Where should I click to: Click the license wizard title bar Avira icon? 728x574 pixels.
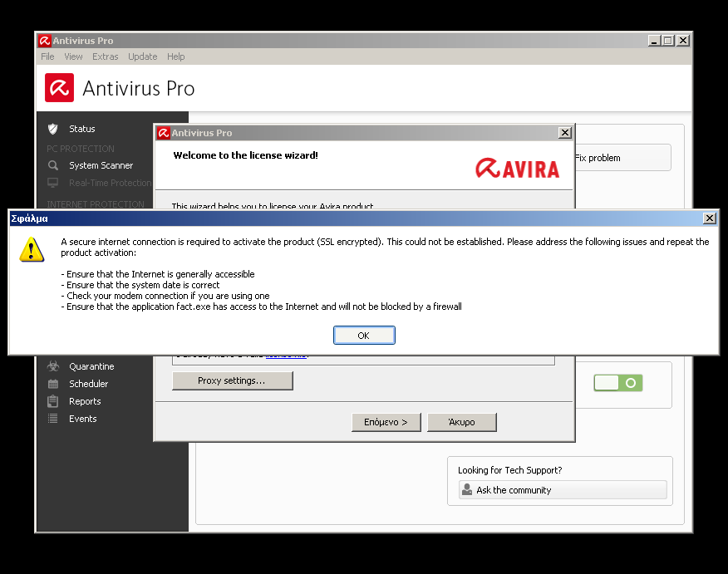[164, 133]
